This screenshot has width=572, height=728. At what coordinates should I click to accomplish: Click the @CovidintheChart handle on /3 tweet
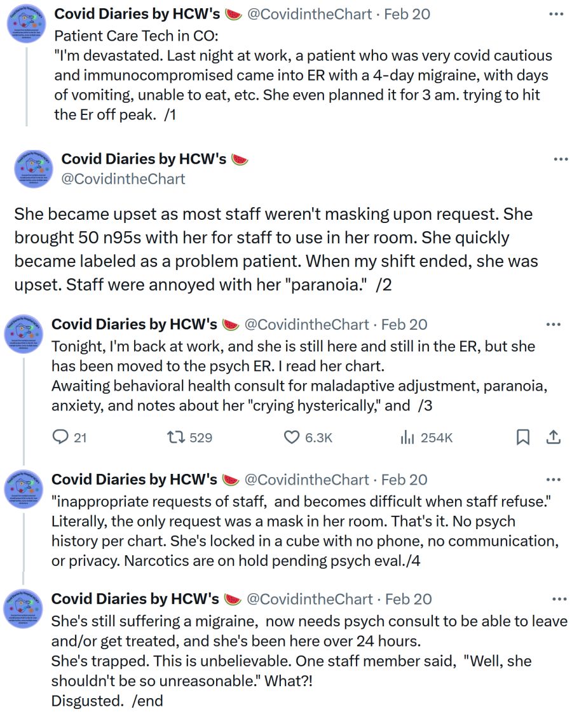306,324
